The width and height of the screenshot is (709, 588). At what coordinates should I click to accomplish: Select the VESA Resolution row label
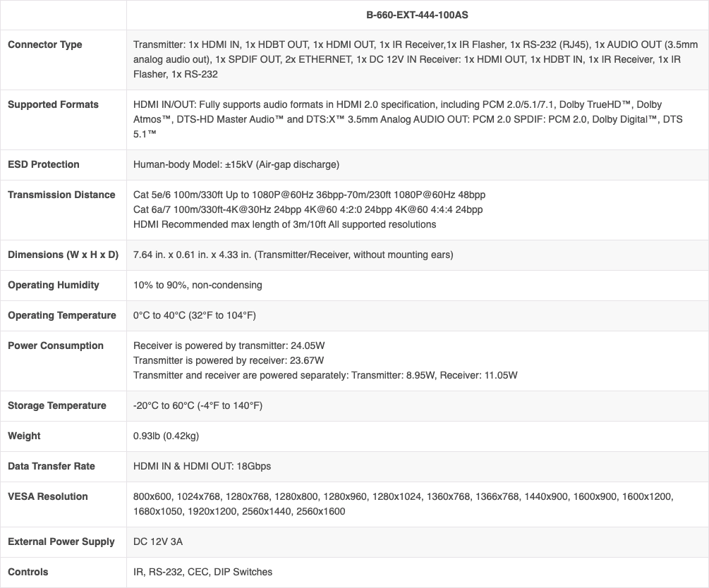48,496
